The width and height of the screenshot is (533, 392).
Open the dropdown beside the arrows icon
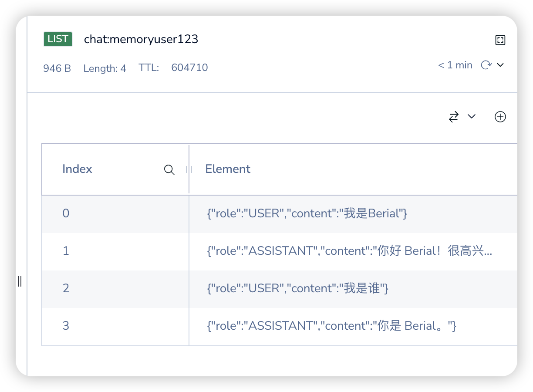(x=471, y=117)
